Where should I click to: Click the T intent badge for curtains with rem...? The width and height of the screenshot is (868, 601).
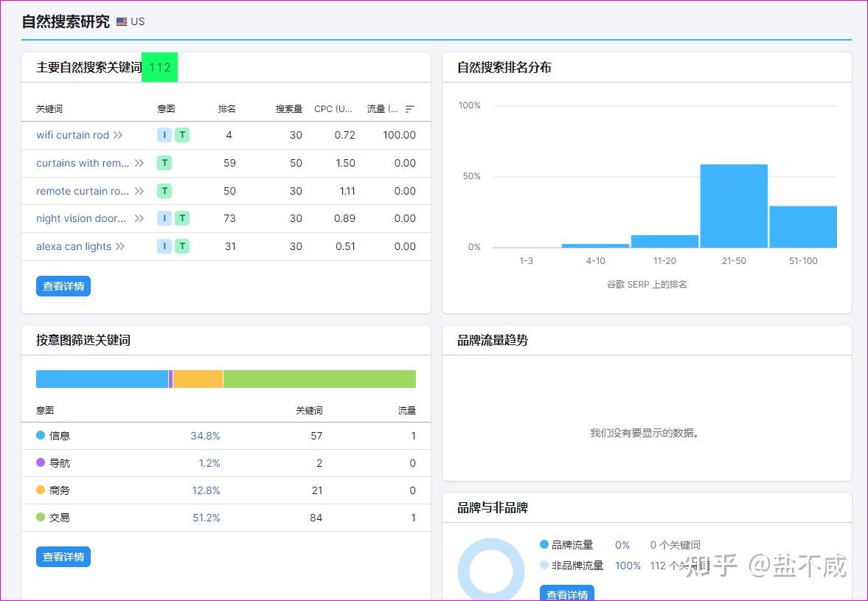pyautogui.click(x=164, y=163)
